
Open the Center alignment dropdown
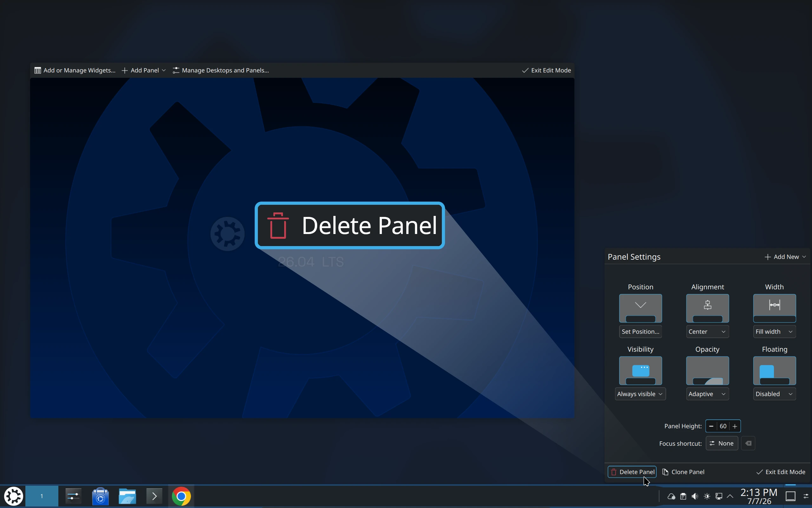(707, 331)
